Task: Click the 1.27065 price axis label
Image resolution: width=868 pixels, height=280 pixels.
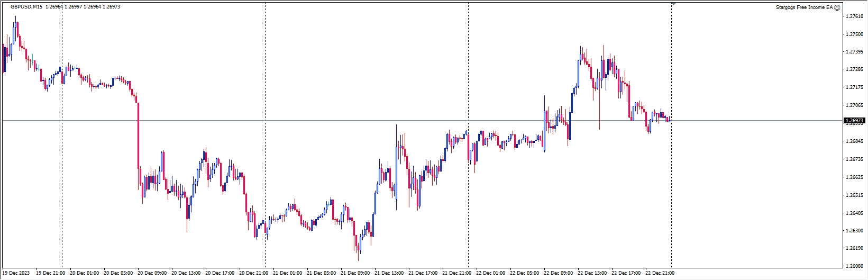Action: [854, 105]
